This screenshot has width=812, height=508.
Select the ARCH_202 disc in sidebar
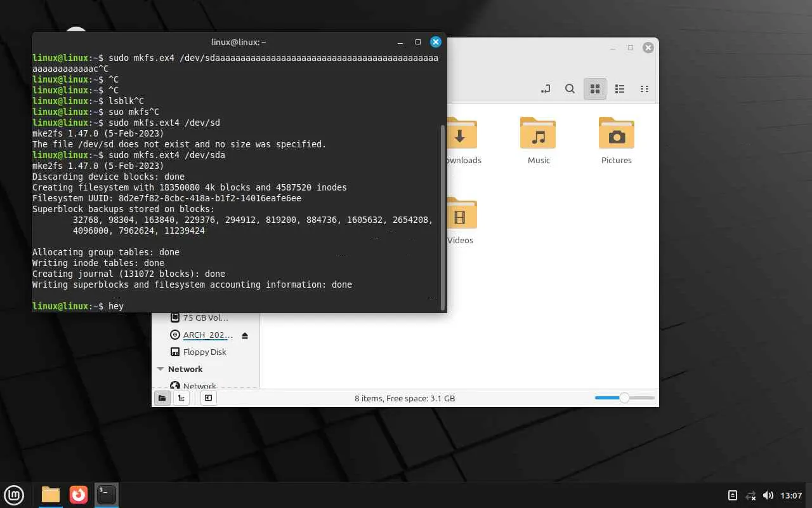[x=202, y=335]
